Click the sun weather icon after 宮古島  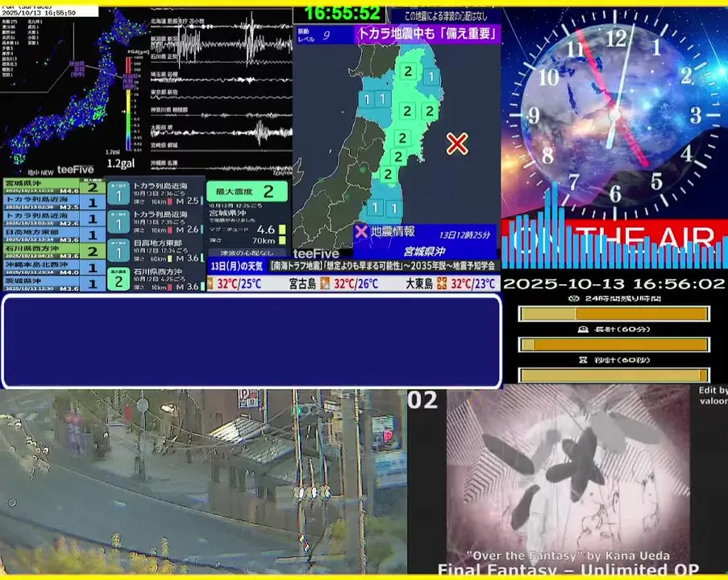325,284
